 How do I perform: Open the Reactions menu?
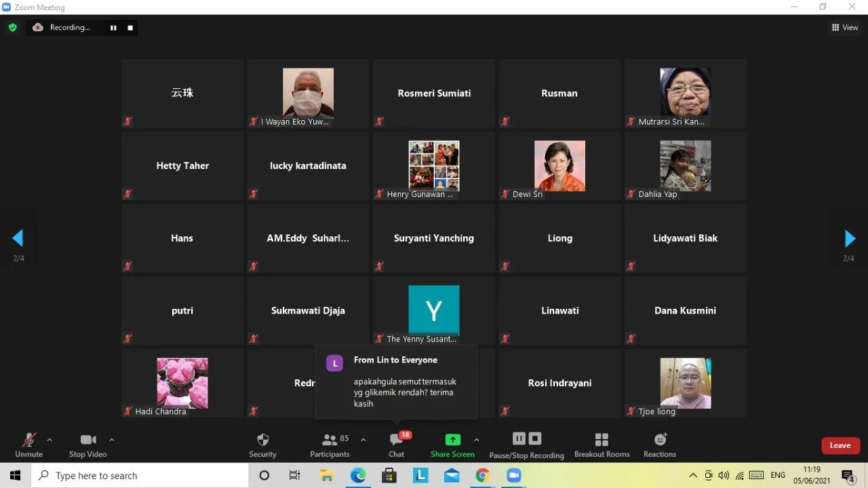660,445
